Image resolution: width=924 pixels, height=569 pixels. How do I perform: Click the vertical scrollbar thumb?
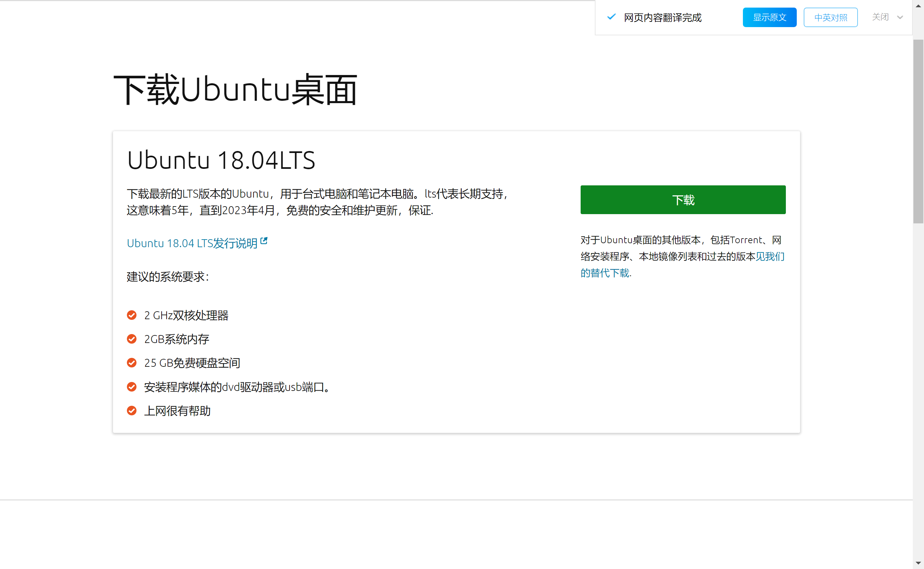click(918, 131)
